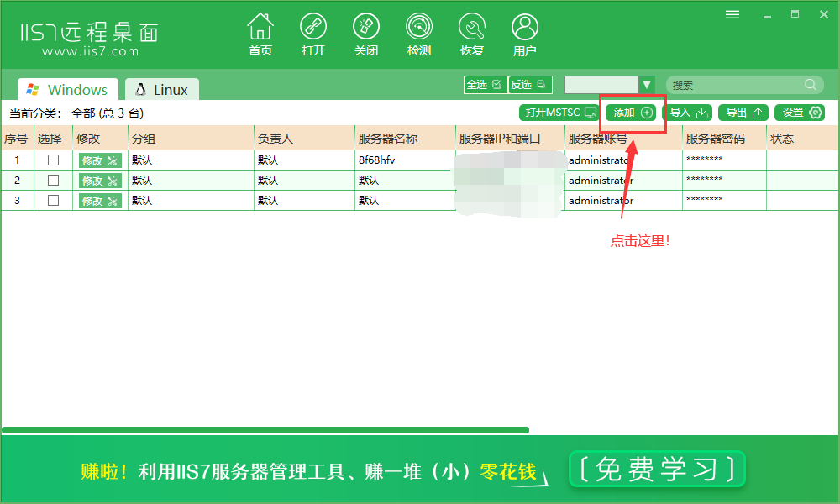Screen dimensions: 840x504
Task: Select the 关闭 disconnect icon
Action: point(366,27)
